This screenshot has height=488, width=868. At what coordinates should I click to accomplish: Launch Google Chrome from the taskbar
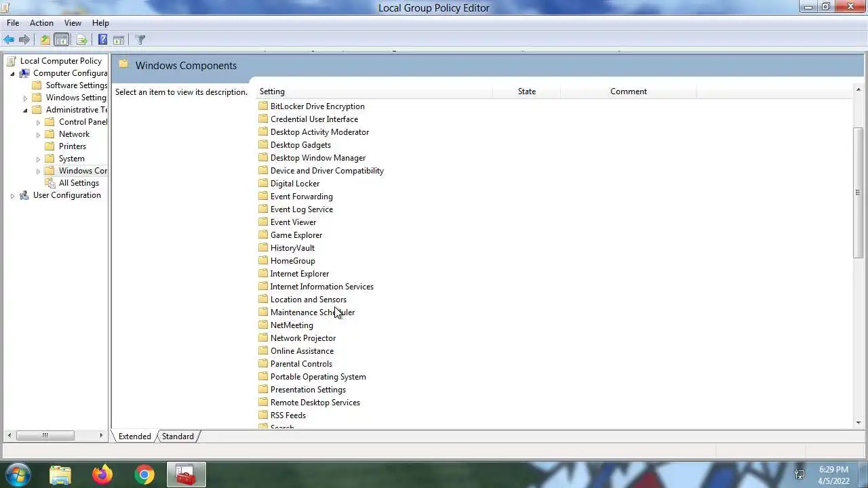pyautogui.click(x=144, y=474)
